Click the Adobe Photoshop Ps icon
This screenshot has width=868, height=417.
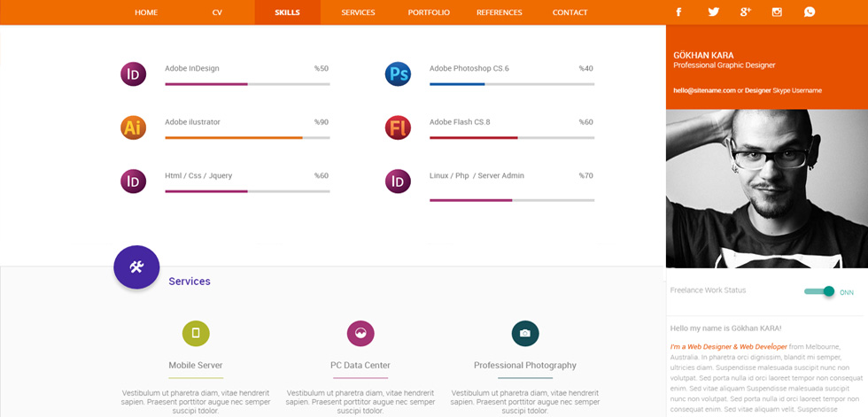coord(398,74)
